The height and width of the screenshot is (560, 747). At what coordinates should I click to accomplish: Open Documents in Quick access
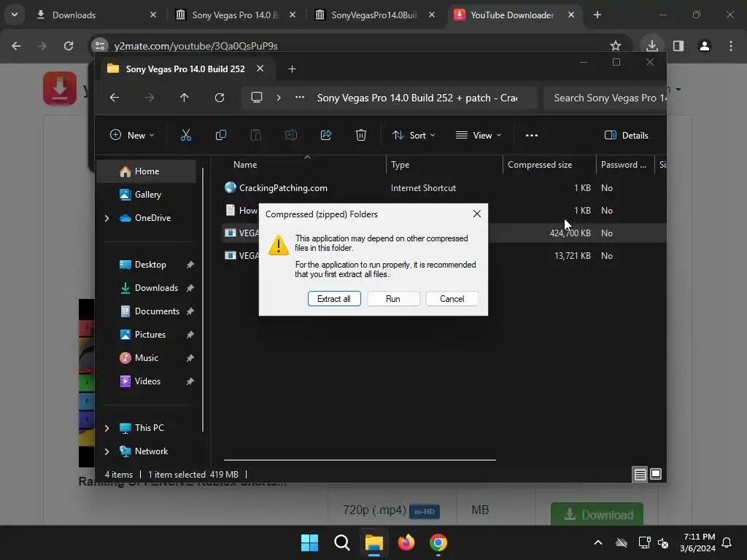157,311
